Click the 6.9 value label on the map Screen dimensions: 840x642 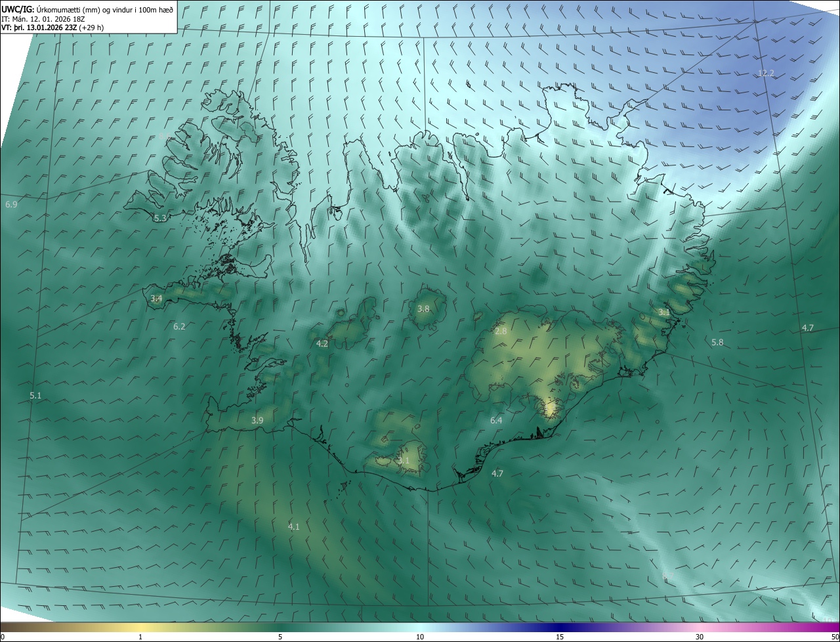click(11, 205)
